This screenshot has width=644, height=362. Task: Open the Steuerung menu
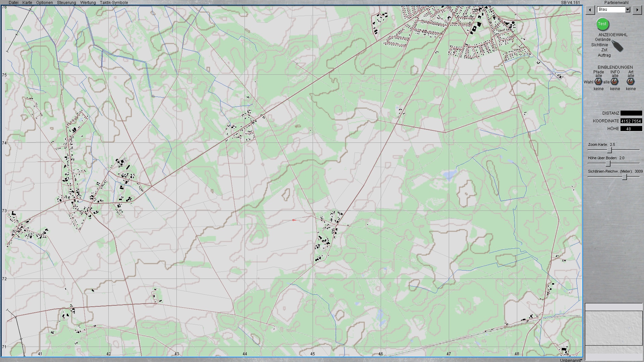click(x=66, y=3)
